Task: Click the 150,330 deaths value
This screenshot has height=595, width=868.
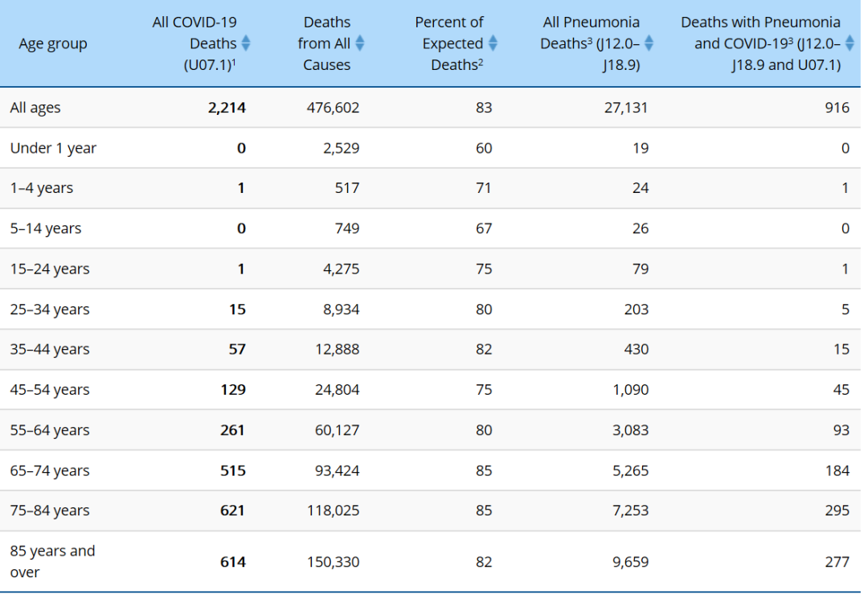Action: (334, 562)
